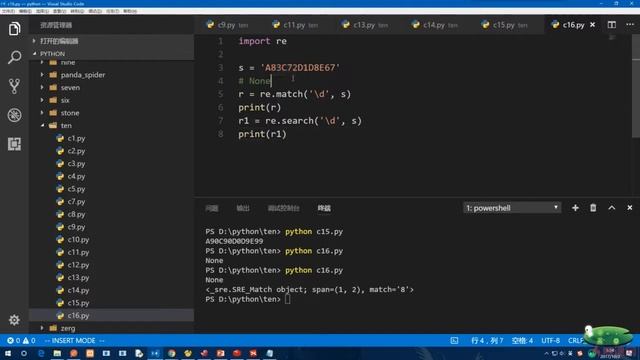Switch to the c15.py tab
This screenshot has height=360, width=640.
505,25
